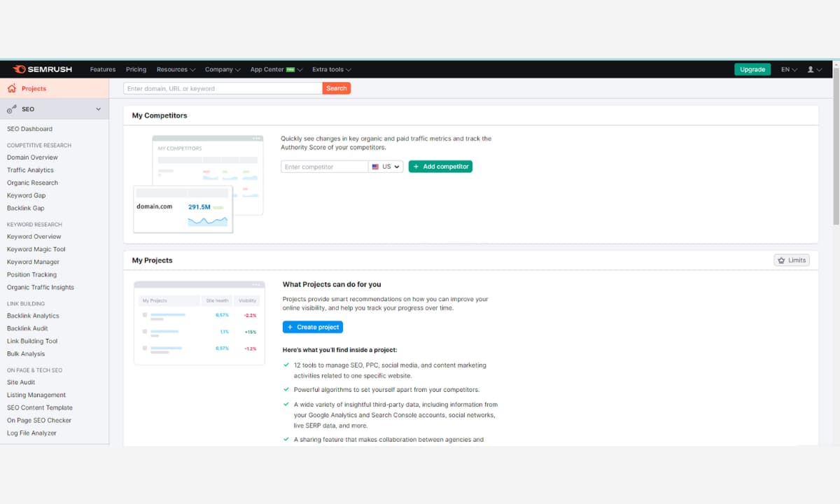Image resolution: width=840 pixels, height=504 pixels.
Task: Click the My Projects preview thumbnail
Action: [199, 323]
